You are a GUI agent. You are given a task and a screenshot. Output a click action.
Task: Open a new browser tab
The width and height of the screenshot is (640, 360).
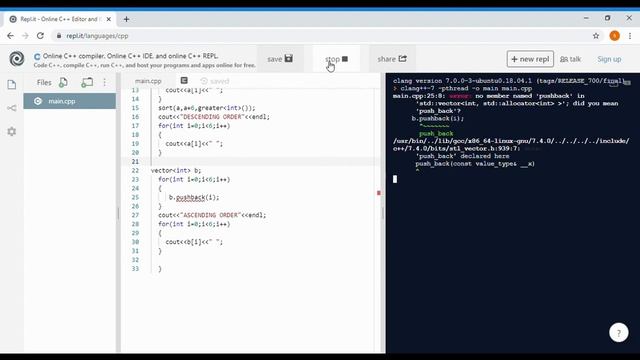pyautogui.click(x=127, y=19)
